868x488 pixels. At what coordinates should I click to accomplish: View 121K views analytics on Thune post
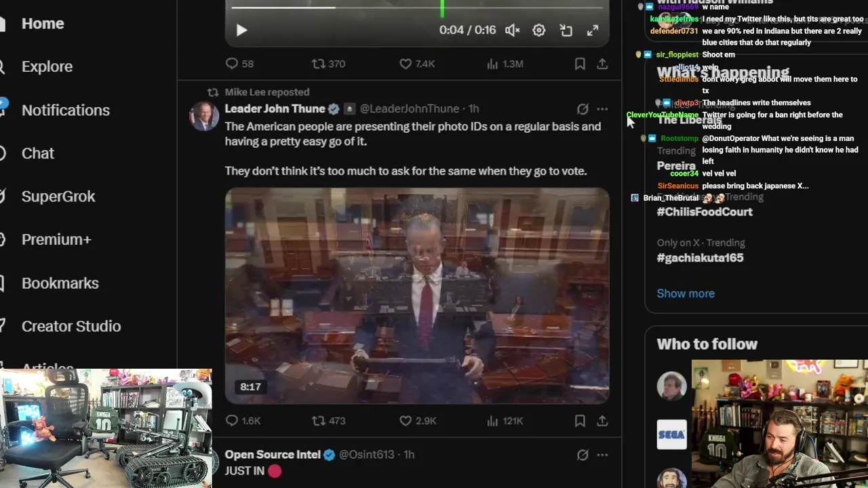tap(505, 421)
